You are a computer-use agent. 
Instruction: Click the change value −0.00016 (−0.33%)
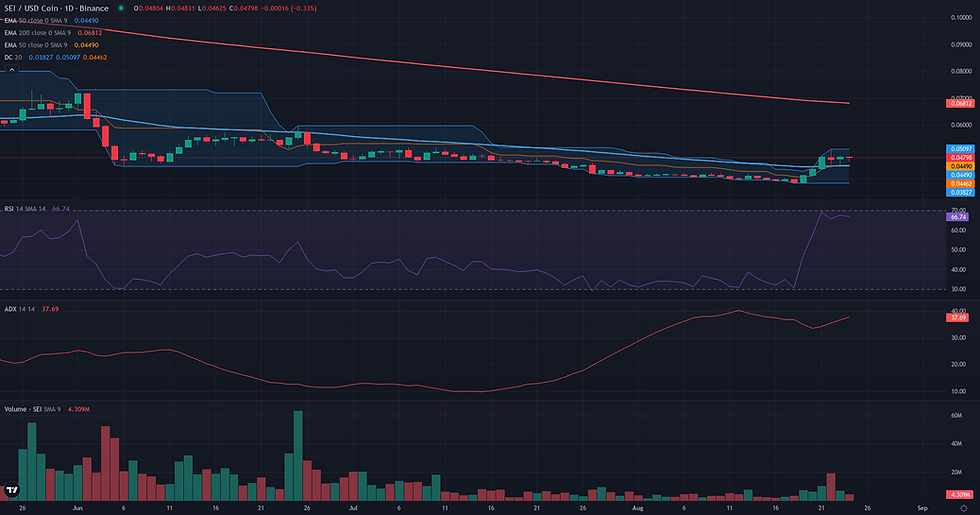click(x=289, y=8)
